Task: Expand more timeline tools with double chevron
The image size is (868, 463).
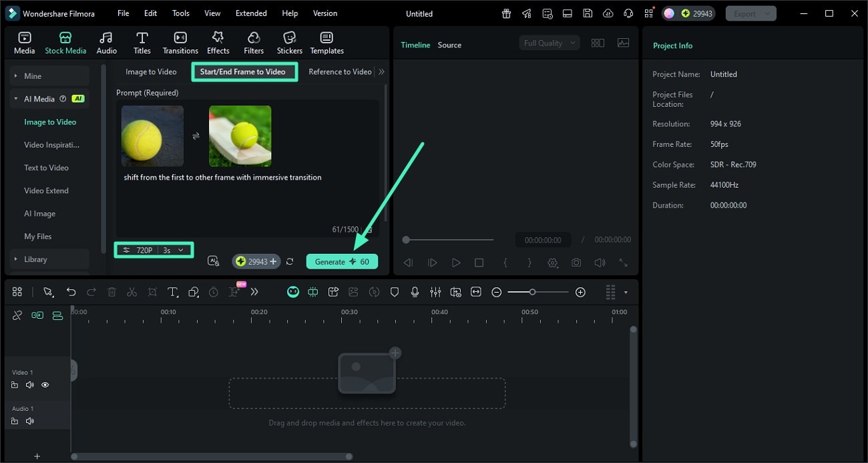Action: [x=254, y=292]
